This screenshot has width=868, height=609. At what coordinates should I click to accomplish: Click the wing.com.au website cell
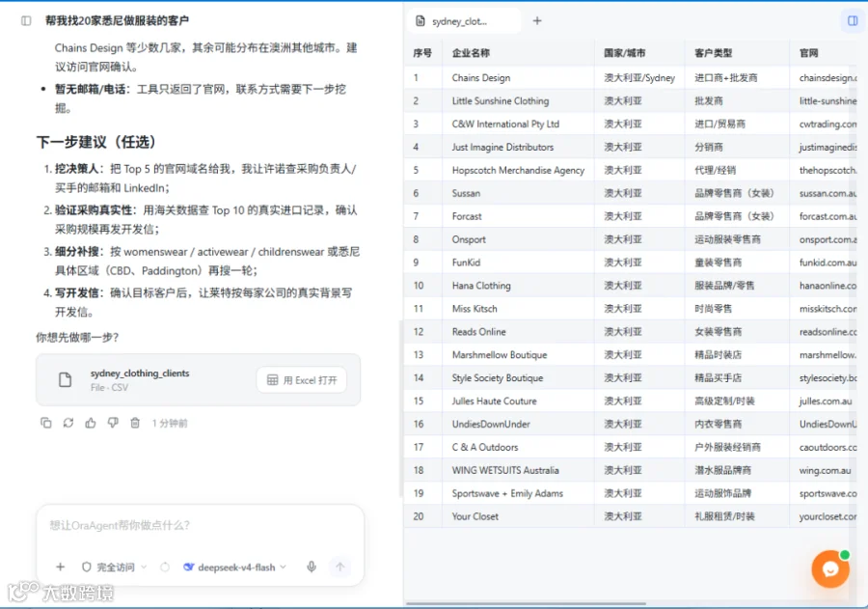(825, 470)
